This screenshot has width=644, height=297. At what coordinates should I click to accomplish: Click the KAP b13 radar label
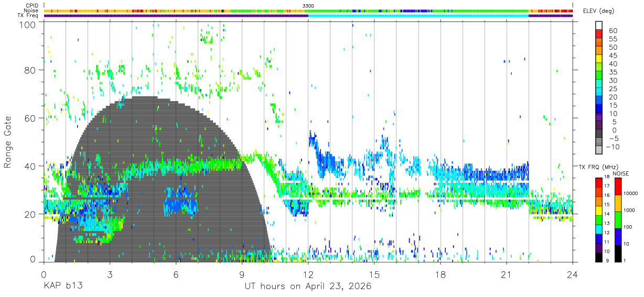62,286
